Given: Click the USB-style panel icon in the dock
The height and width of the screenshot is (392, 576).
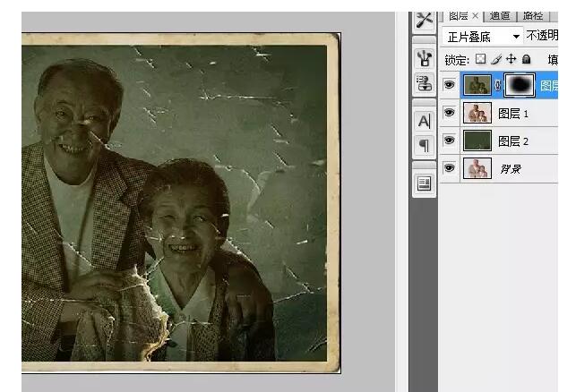Looking at the screenshot, I should (x=425, y=58).
